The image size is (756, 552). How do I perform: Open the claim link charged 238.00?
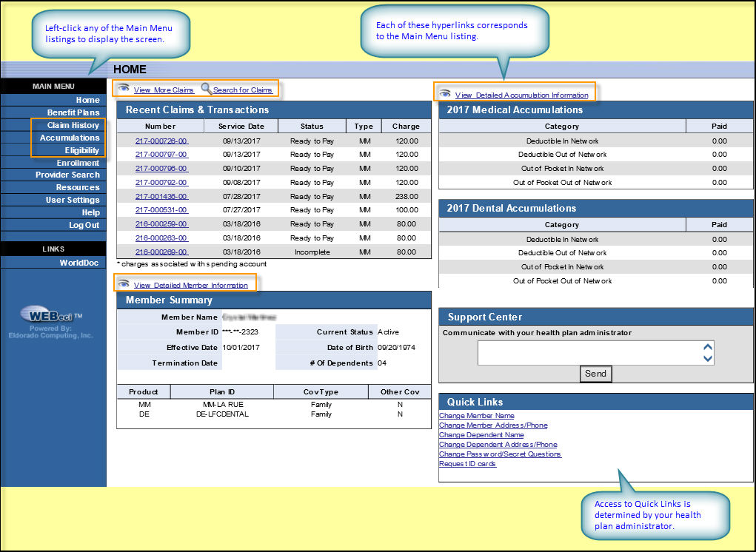click(161, 197)
